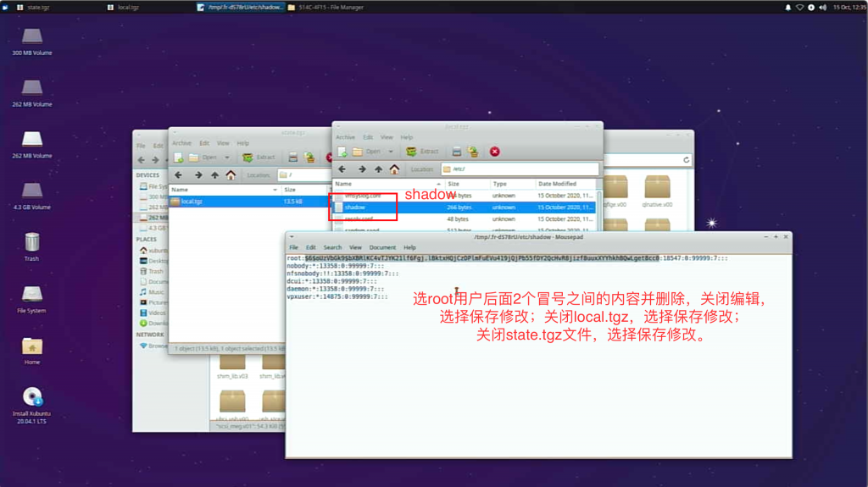Select the 48 bytes file row in local.tgz list
This screenshot has width=868, height=487.
coord(464,219)
